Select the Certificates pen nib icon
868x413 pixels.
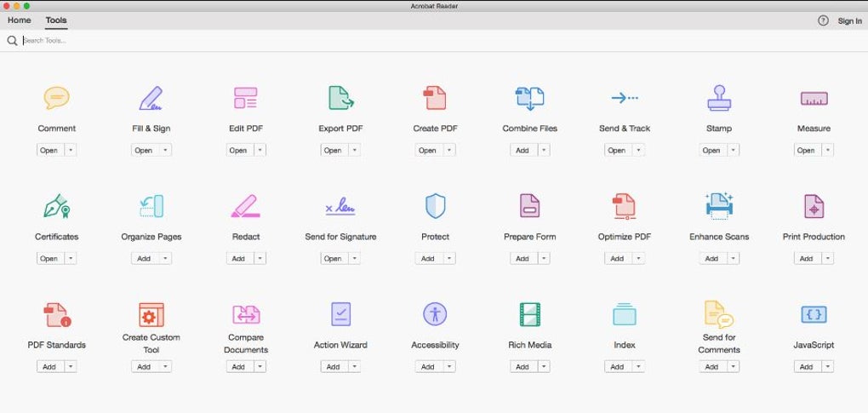point(56,206)
